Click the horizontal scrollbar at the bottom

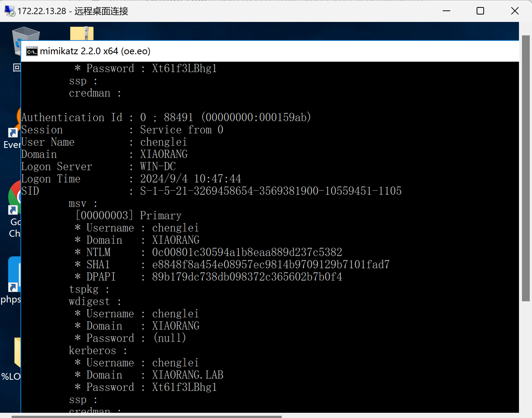(146, 417)
